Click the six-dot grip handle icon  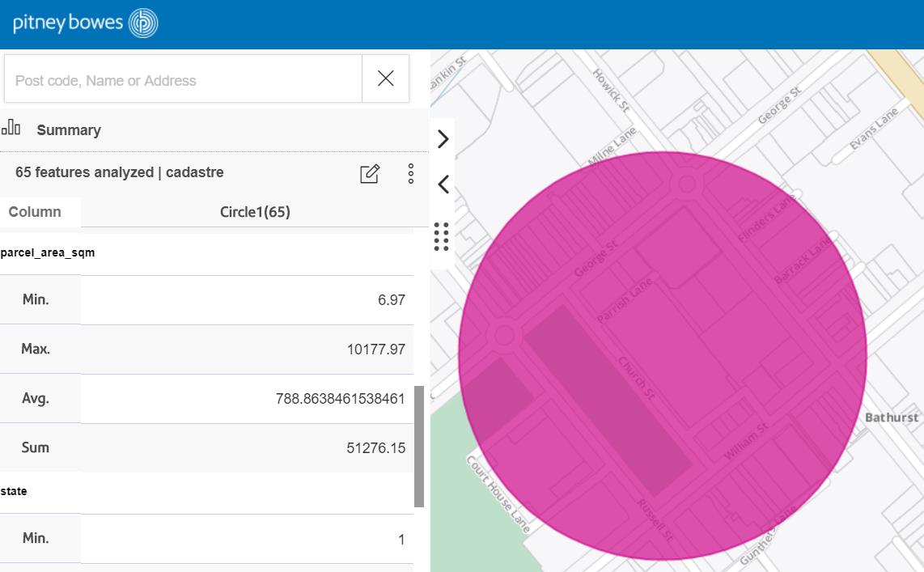442,237
